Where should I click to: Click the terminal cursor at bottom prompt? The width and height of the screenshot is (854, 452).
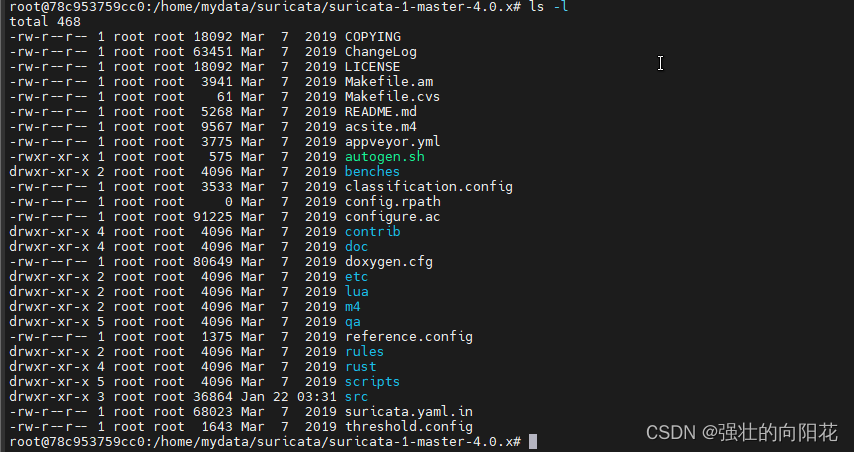click(533, 442)
